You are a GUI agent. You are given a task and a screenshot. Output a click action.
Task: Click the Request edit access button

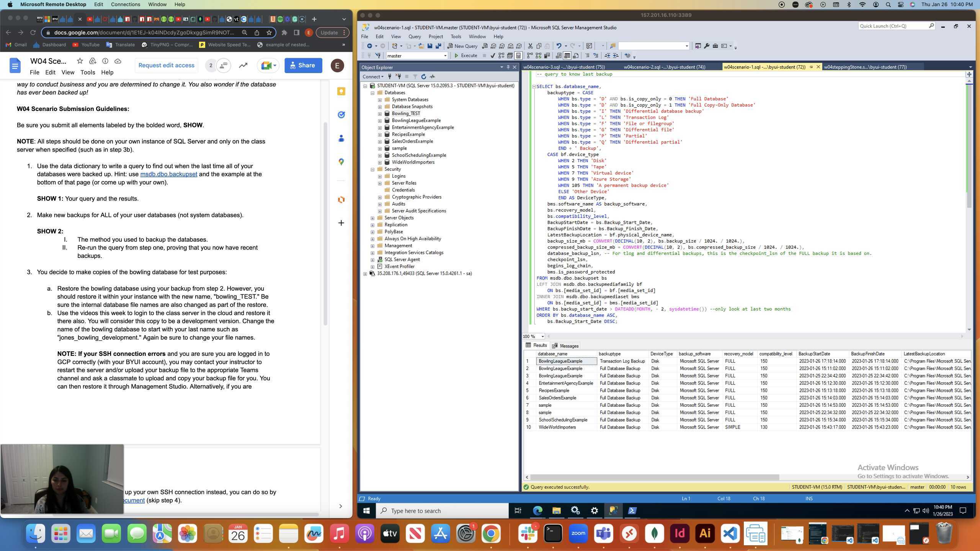pyautogui.click(x=166, y=65)
